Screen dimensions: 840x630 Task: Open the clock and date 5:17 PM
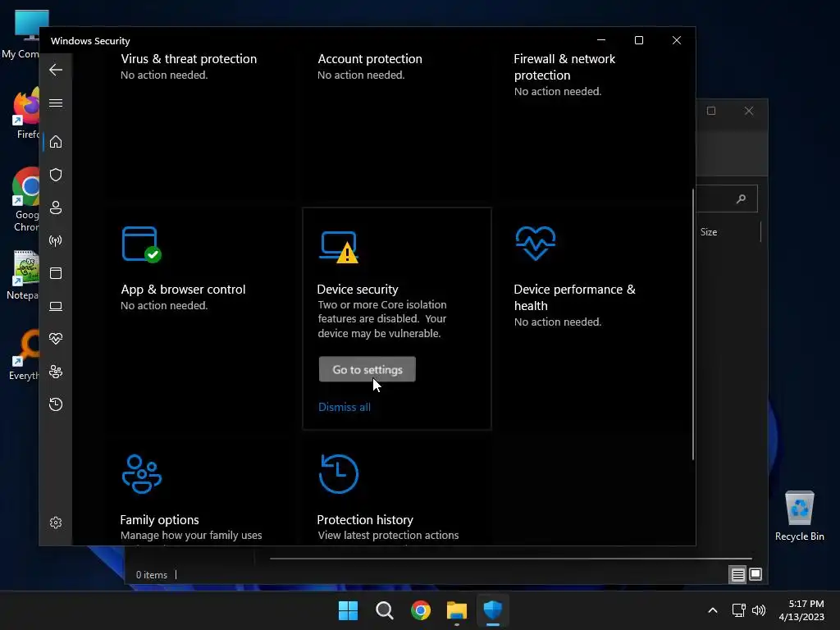click(801, 610)
